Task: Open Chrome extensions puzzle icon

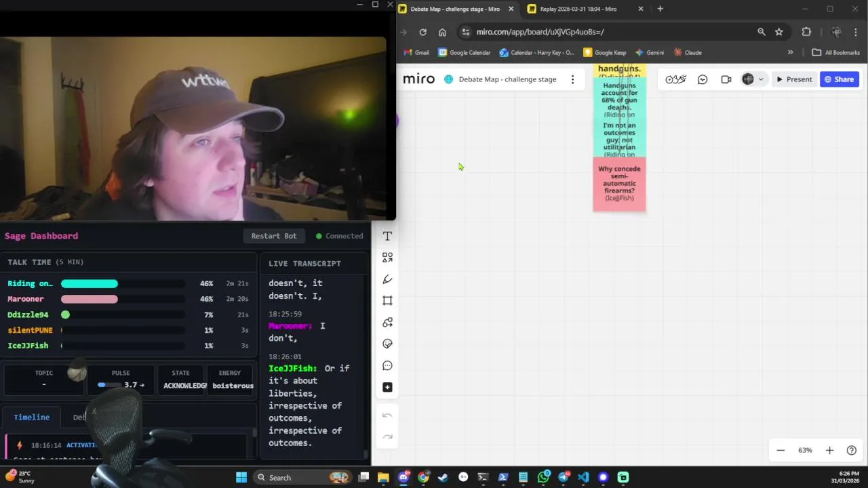Action: [x=806, y=32]
